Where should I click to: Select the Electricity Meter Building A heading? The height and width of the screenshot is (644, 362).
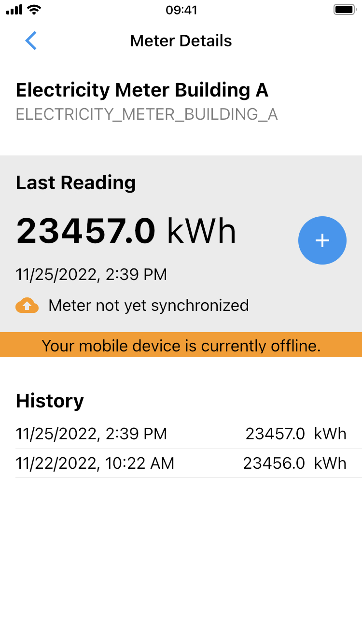(x=142, y=90)
